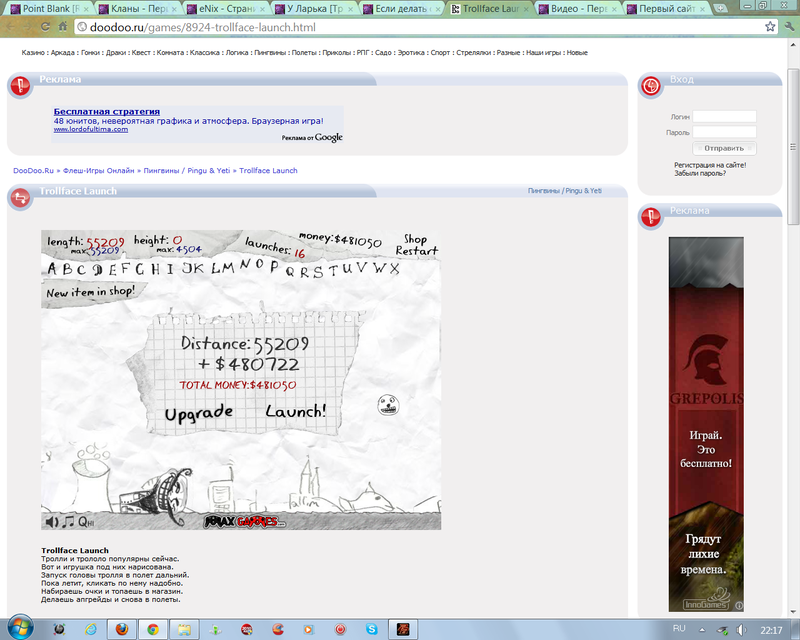Open the Аркада category
This screenshot has height=640, width=800.
coord(62,53)
